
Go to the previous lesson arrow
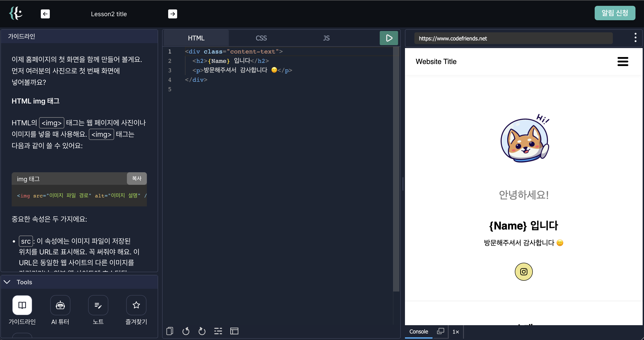[x=45, y=14]
